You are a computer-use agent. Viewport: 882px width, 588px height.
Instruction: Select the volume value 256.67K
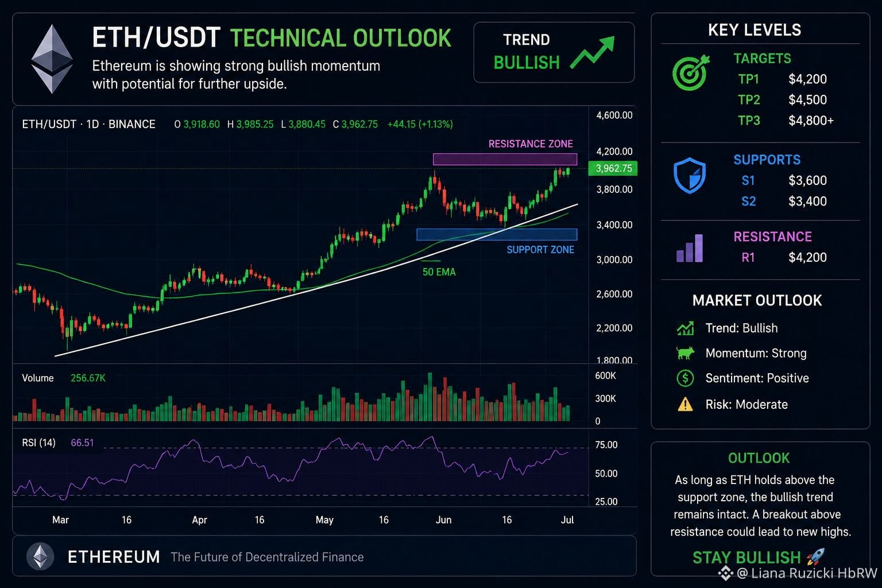(x=88, y=378)
